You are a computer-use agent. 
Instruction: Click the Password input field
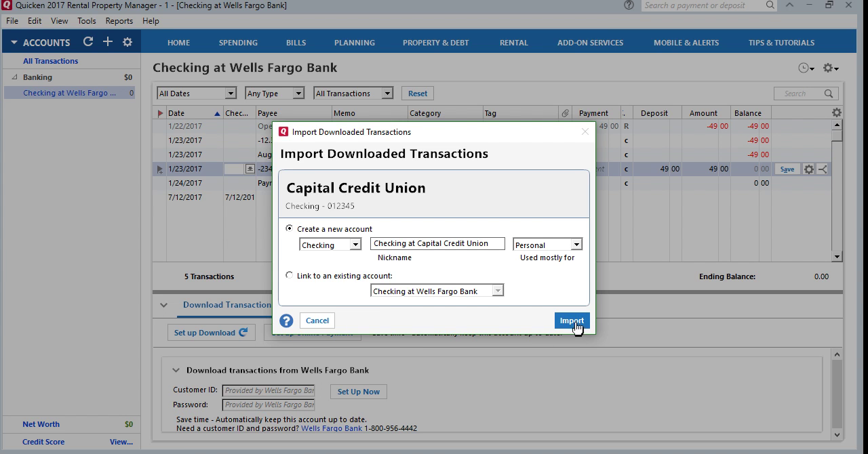[x=269, y=405]
